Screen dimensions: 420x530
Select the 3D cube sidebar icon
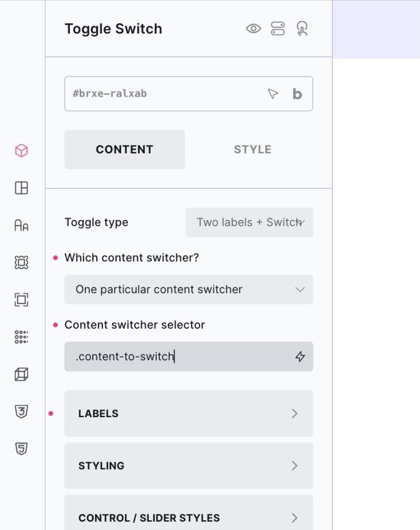21,374
